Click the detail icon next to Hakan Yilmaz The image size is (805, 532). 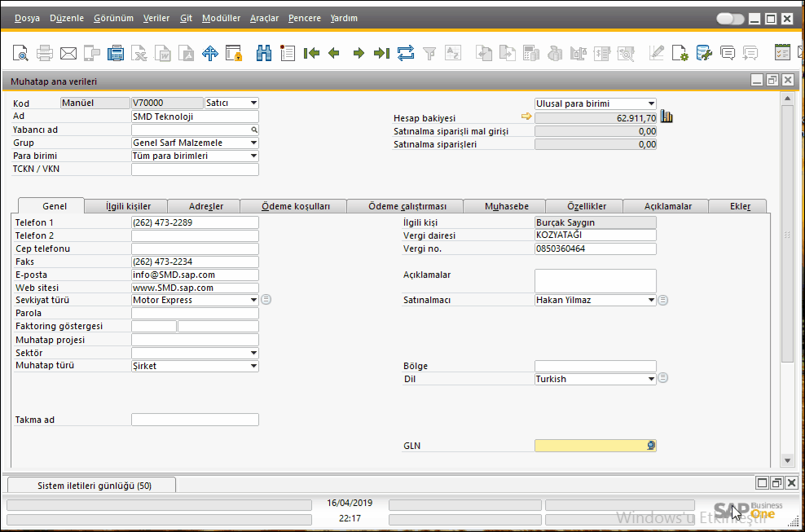tap(663, 300)
